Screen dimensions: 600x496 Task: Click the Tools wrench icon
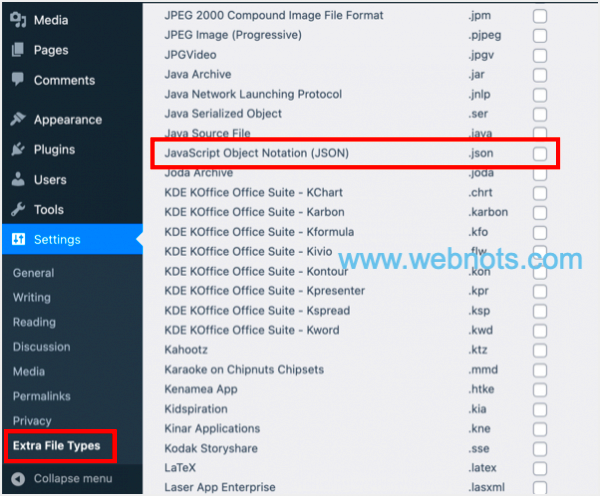tap(18, 209)
